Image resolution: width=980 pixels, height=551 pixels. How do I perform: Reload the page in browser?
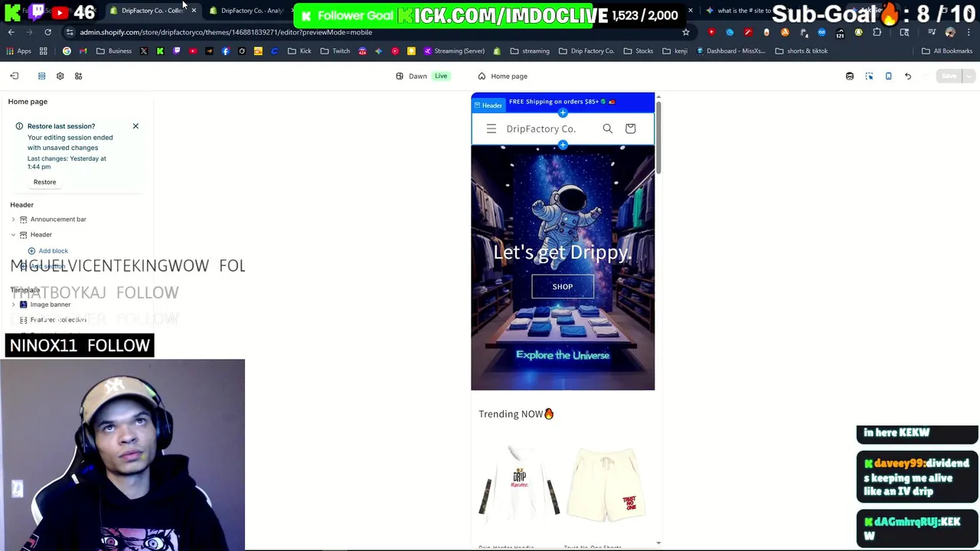pyautogui.click(x=47, y=32)
